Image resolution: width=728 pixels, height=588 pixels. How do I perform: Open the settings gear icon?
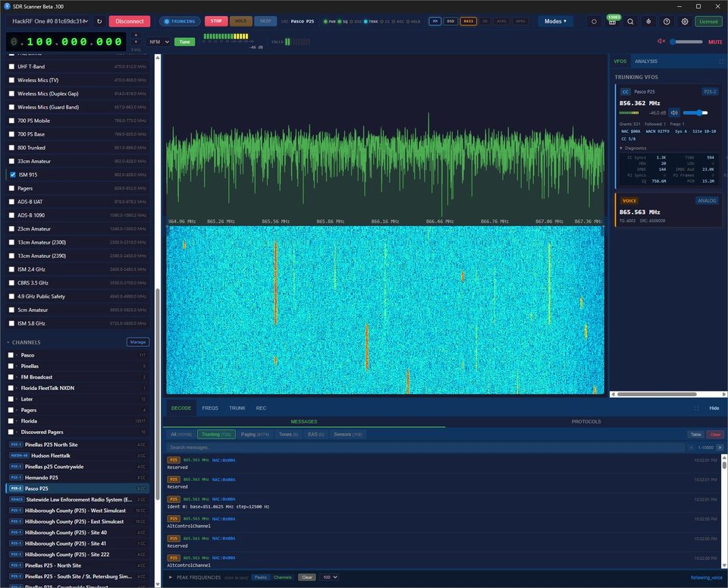point(685,21)
